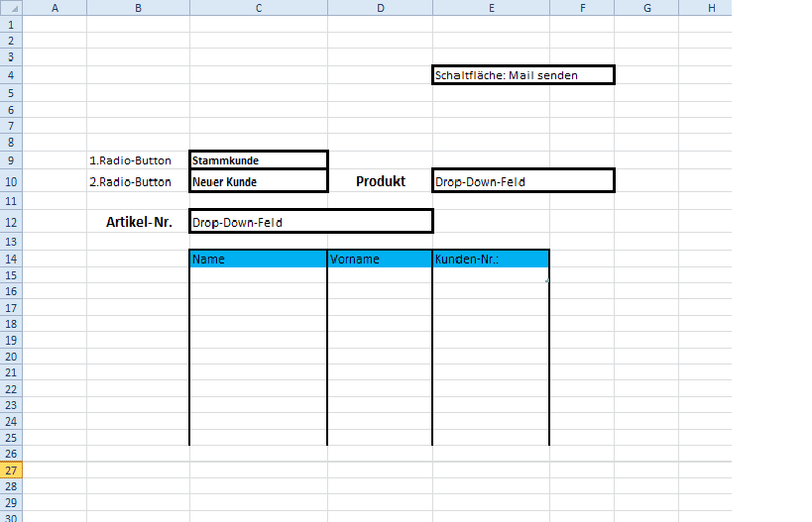This screenshot has width=812, height=522.
Task: Select row 20 header
Action: (11, 357)
